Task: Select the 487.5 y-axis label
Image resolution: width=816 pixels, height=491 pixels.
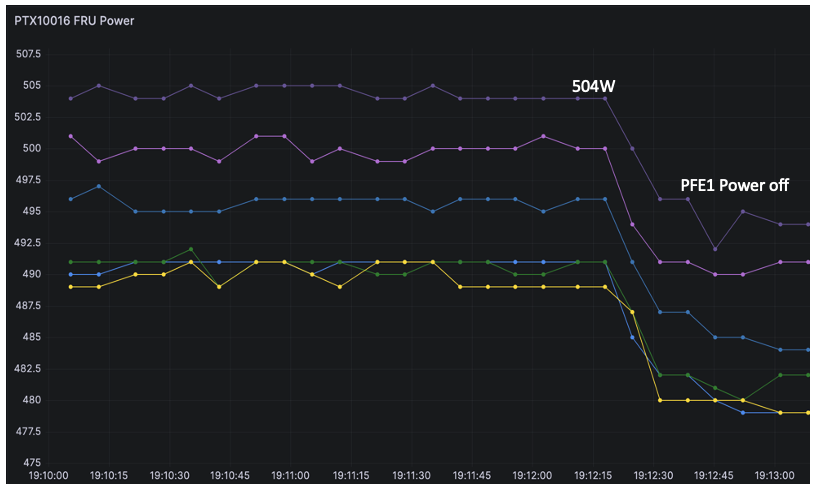Action: coord(28,306)
